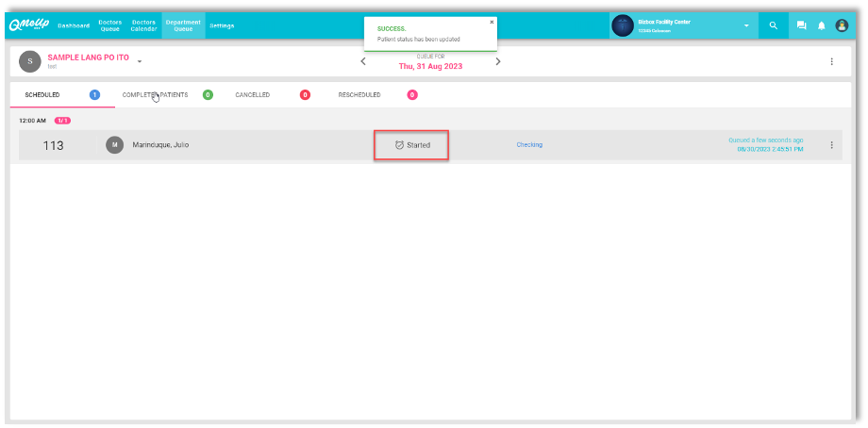Open the user profile avatar

click(x=842, y=25)
